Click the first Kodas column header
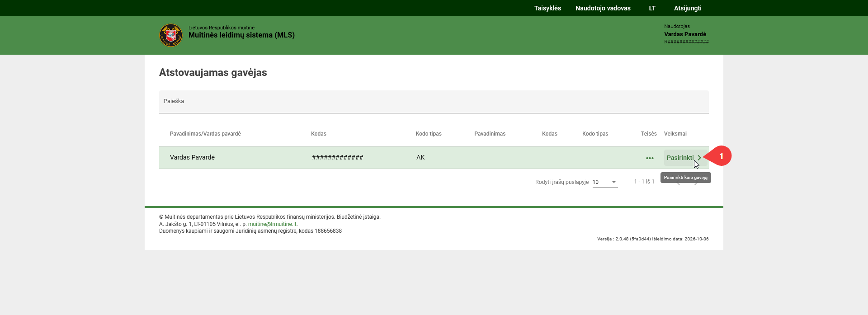Image resolution: width=868 pixels, height=315 pixels. point(319,134)
